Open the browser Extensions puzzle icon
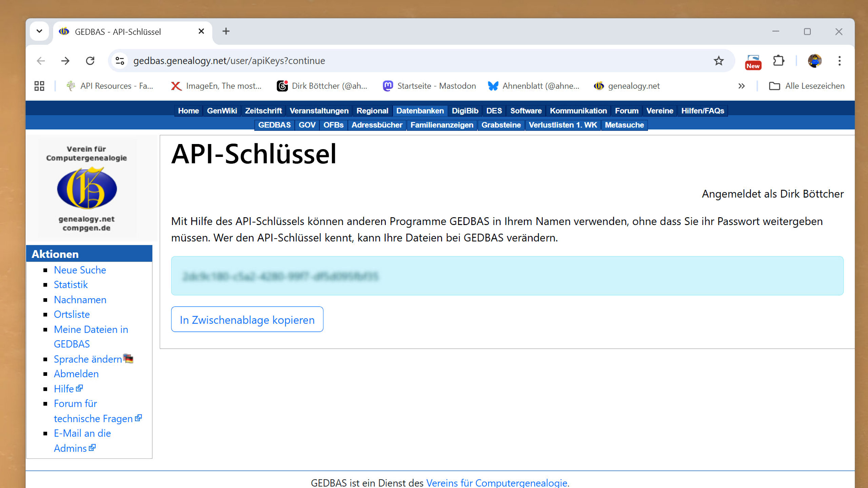This screenshot has width=868, height=488. [778, 61]
